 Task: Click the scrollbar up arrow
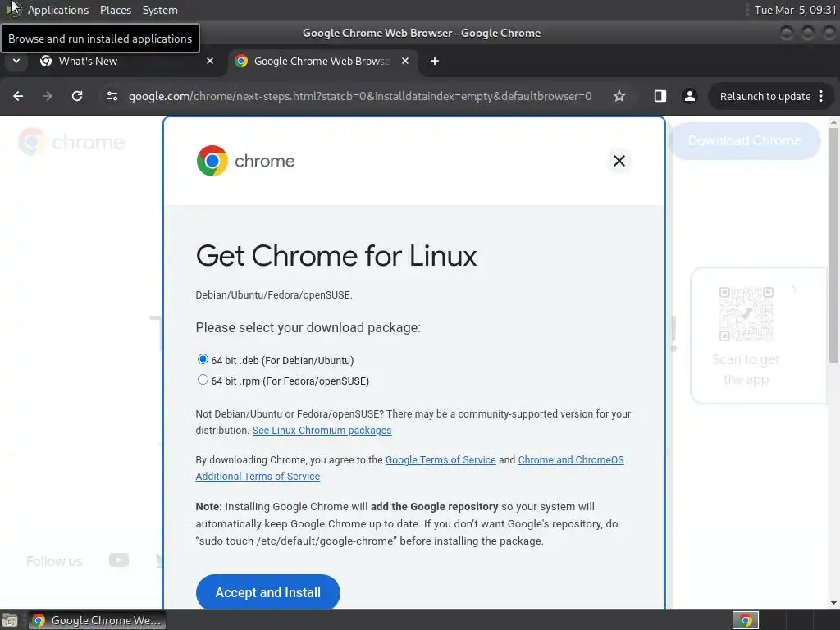tap(833, 123)
